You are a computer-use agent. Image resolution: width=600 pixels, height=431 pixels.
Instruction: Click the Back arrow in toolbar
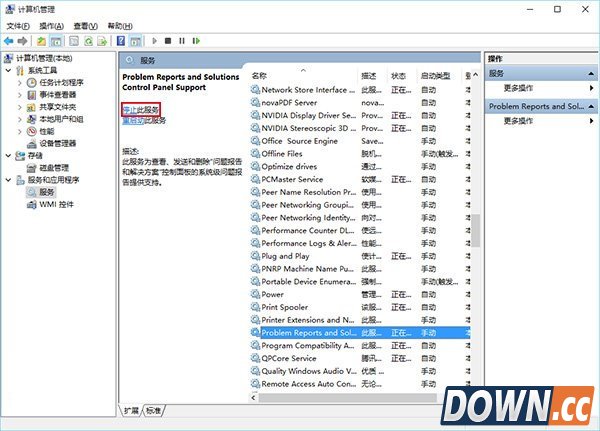tap(9, 41)
